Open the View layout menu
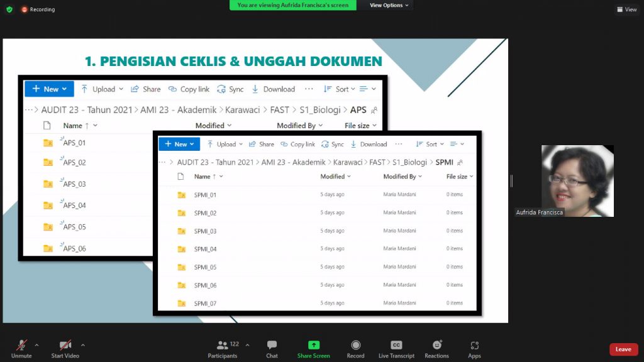The image size is (644, 362). click(627, 9)
